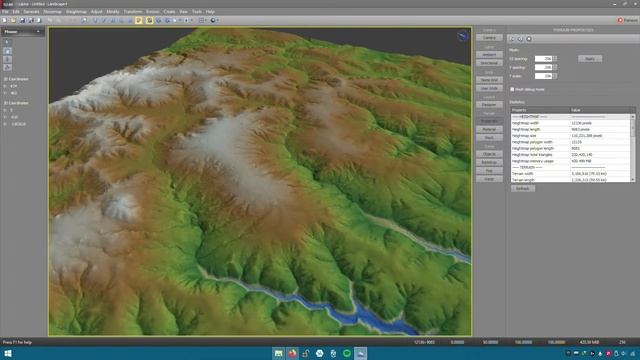
Task: Open Spotify from the taskbar
Action: (347, 353)
